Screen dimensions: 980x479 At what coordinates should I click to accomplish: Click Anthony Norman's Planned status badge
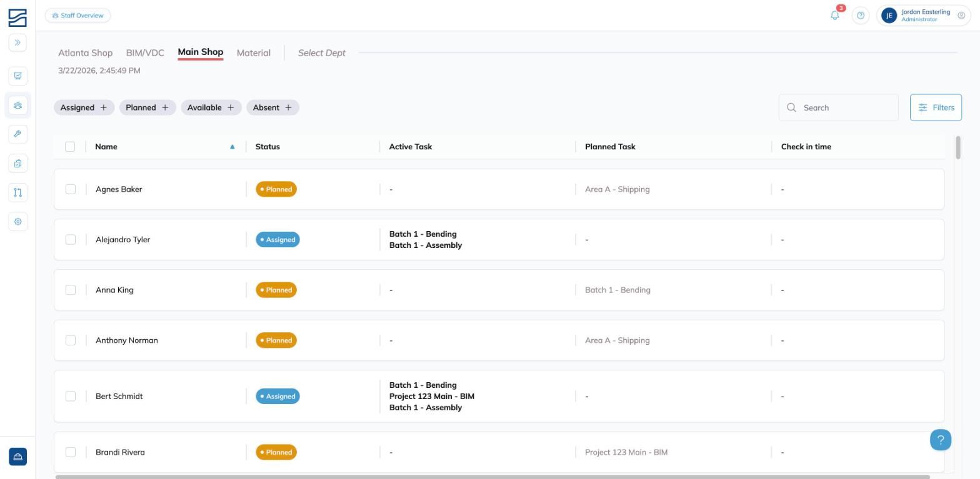[x=276, y=340]
